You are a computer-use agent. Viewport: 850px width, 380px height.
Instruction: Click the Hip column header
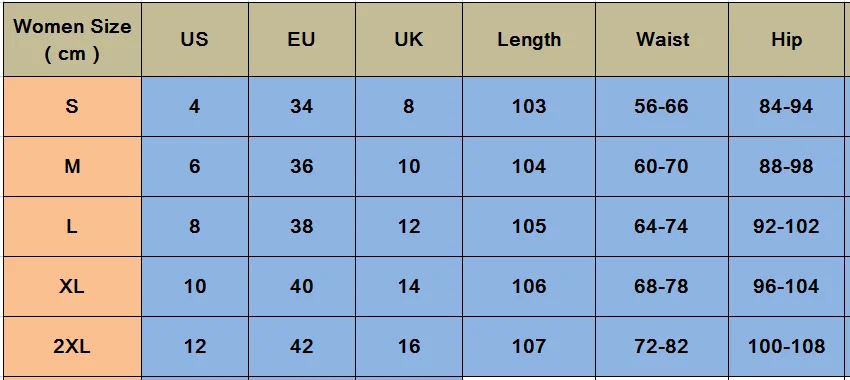(787, 40)
